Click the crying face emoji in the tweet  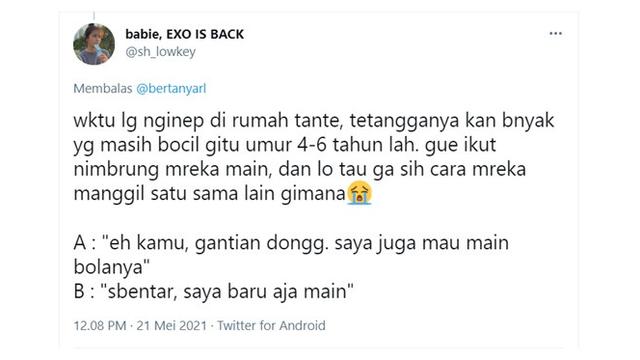click(360, 192)
